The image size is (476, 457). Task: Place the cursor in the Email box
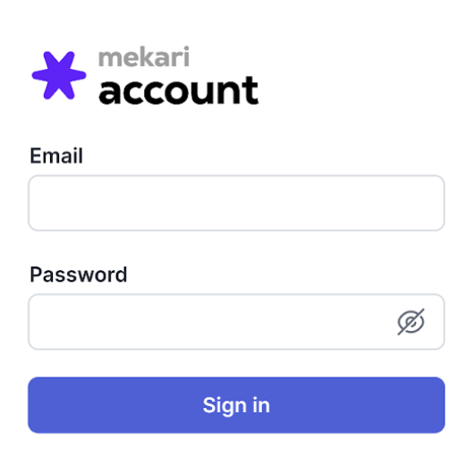tap(236, 203)
